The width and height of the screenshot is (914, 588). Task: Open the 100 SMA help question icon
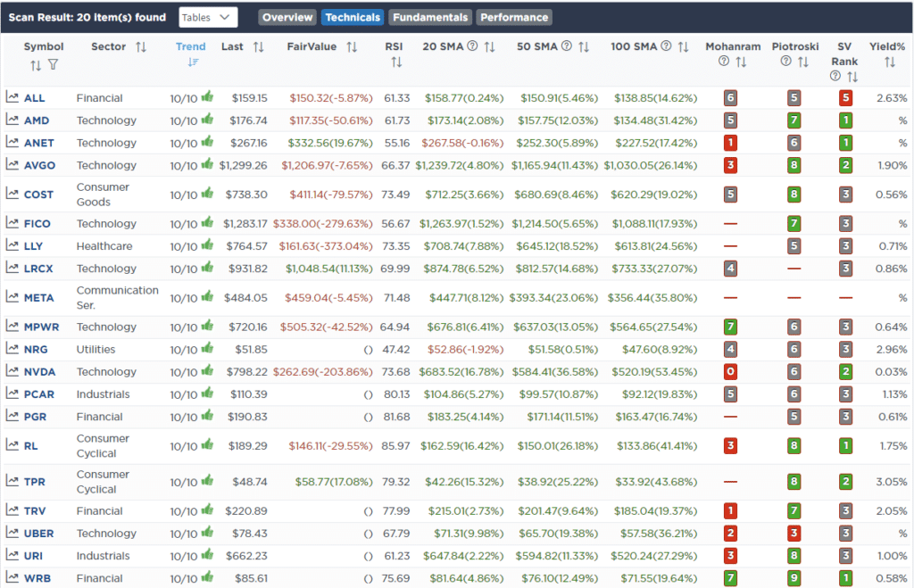coord(666,46)
